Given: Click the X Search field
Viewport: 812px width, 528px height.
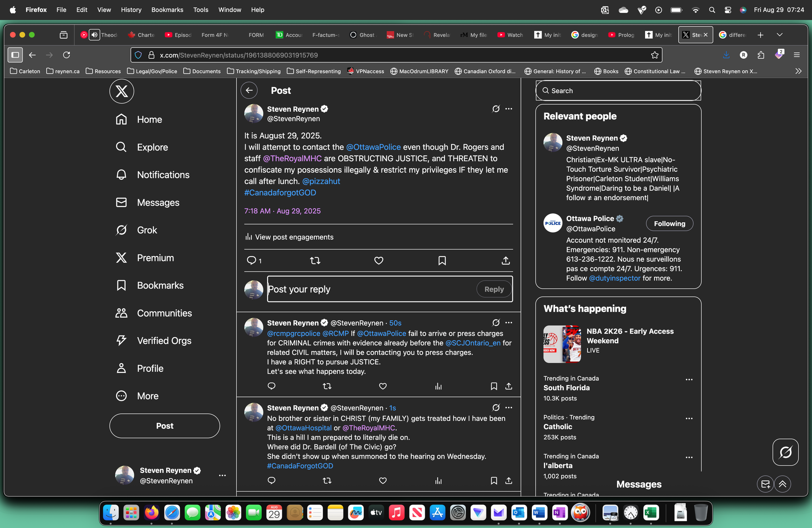Looking at the screenshot, I should point(618,91).
